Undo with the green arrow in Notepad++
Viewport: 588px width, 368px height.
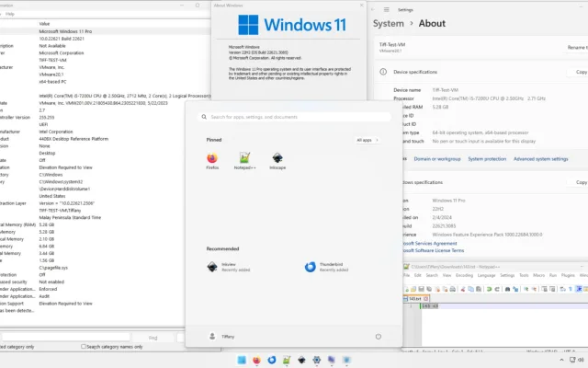tap(489, 289)
